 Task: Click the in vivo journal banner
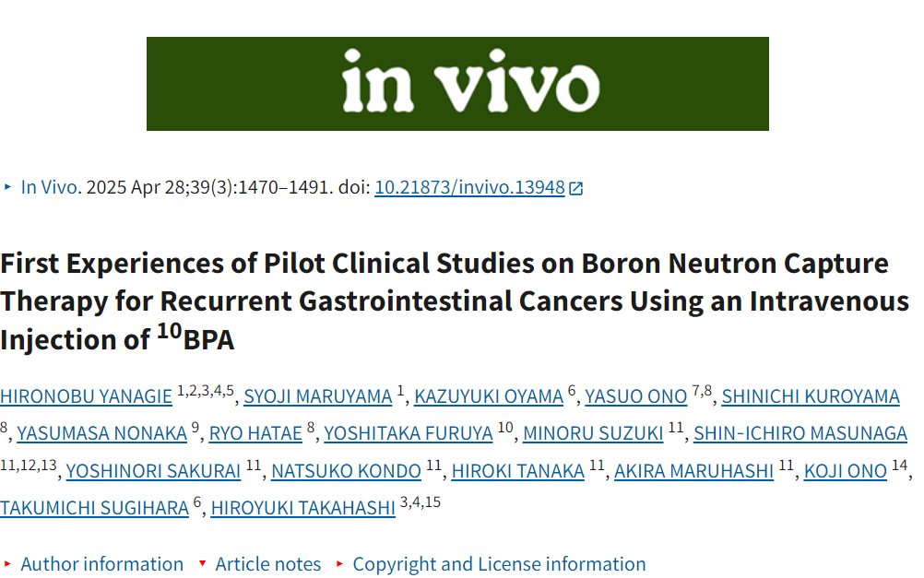[457, 84]
